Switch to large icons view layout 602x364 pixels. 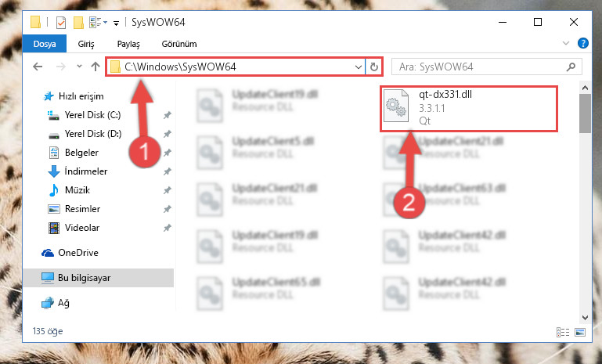pos(580,332)
